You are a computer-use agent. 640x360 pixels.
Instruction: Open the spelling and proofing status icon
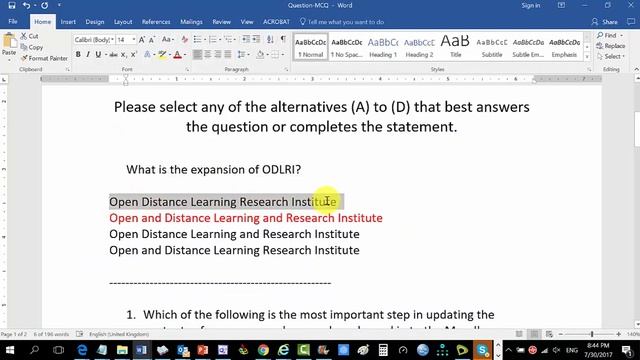80,334
